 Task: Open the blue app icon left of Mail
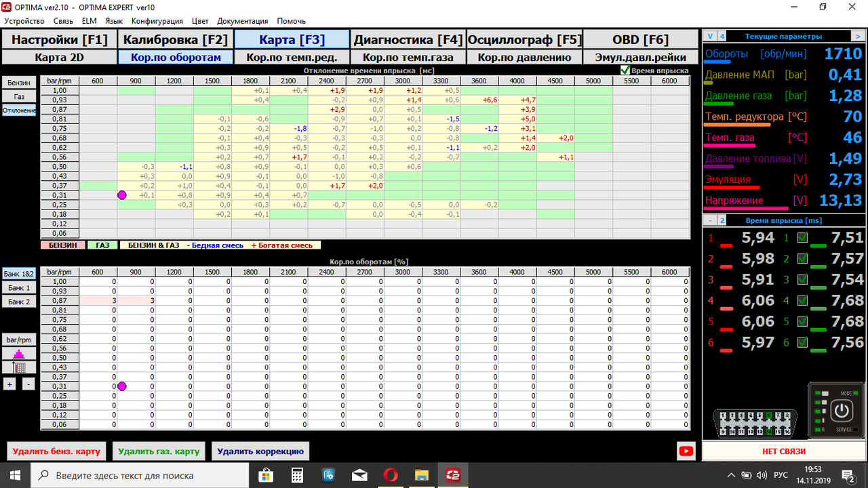tap(328, 474)
